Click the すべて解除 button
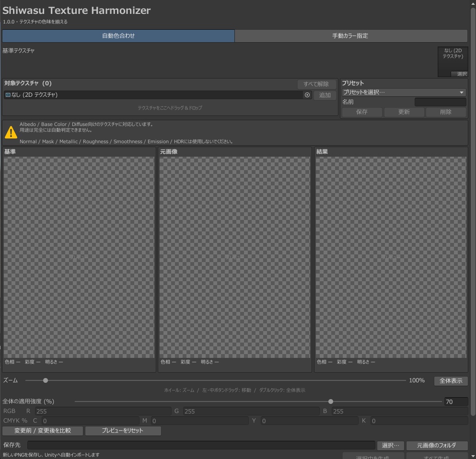Image resolution: width=476 pixels, height=459 pixels. point(316,84)
